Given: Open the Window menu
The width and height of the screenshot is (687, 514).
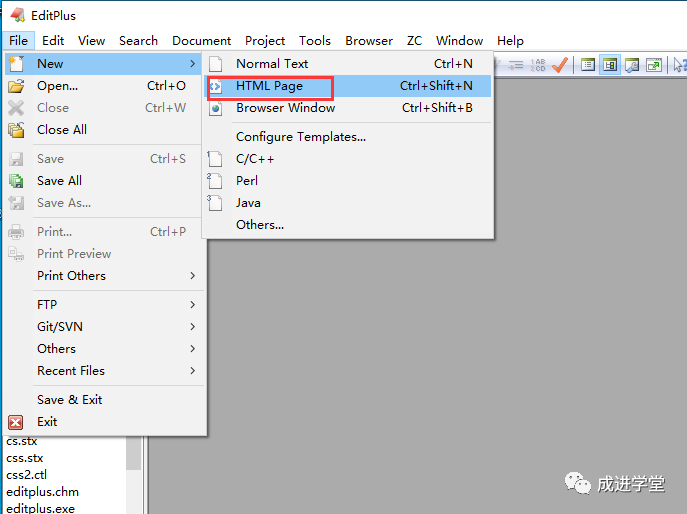Looking at the screenshot, I should [460, 41].
